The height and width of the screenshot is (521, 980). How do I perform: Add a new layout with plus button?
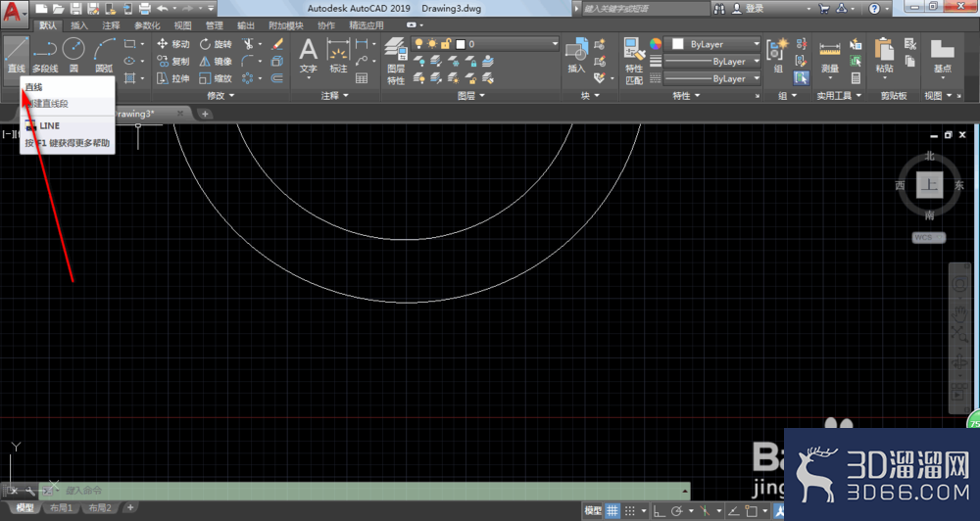click(130, 507)
